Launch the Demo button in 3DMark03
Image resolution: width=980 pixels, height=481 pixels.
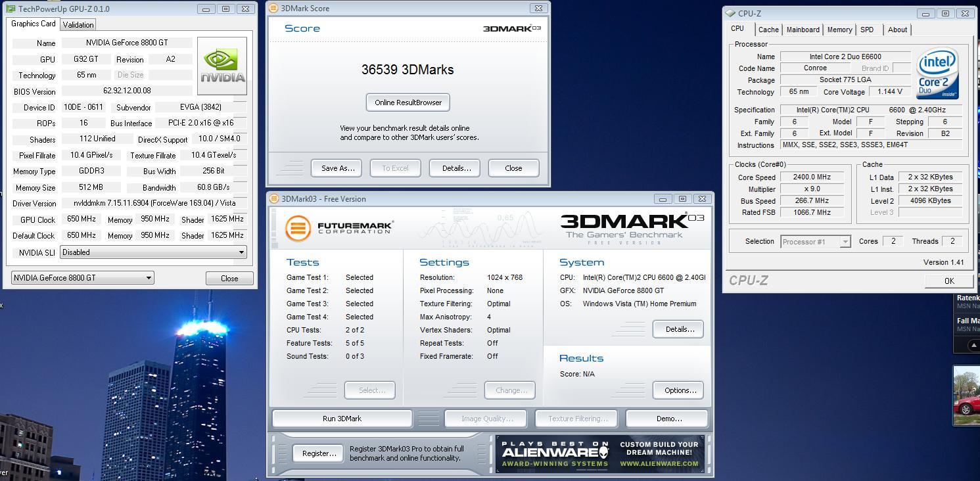pos(667,419)
